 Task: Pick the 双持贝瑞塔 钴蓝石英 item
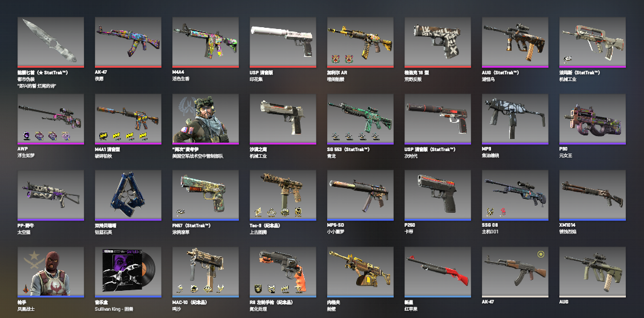tap(128, 195)
